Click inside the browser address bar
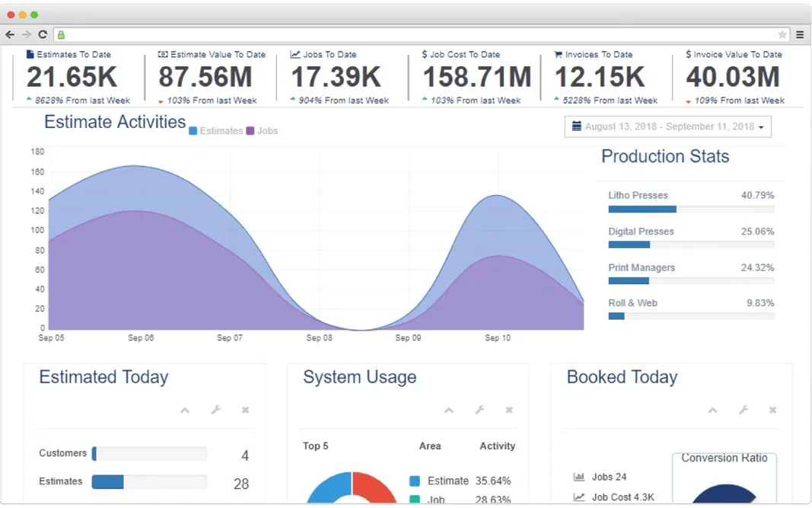 304,34
